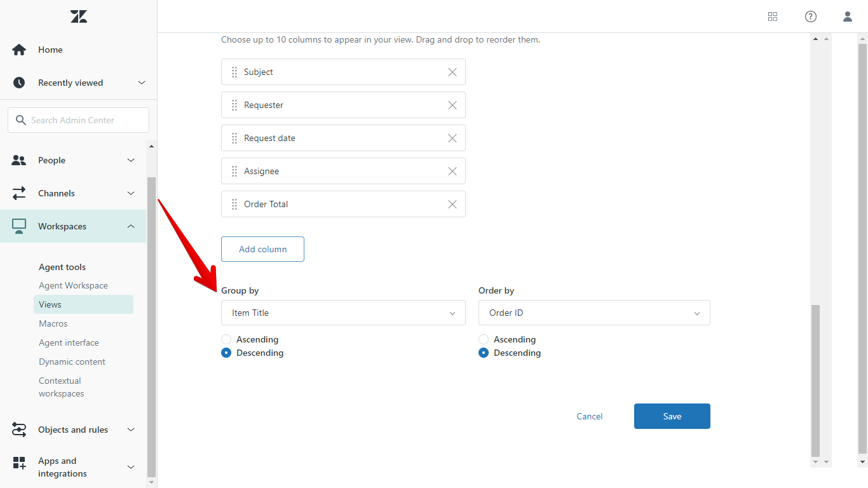Click the Agent tools heading

coord(62,267)
